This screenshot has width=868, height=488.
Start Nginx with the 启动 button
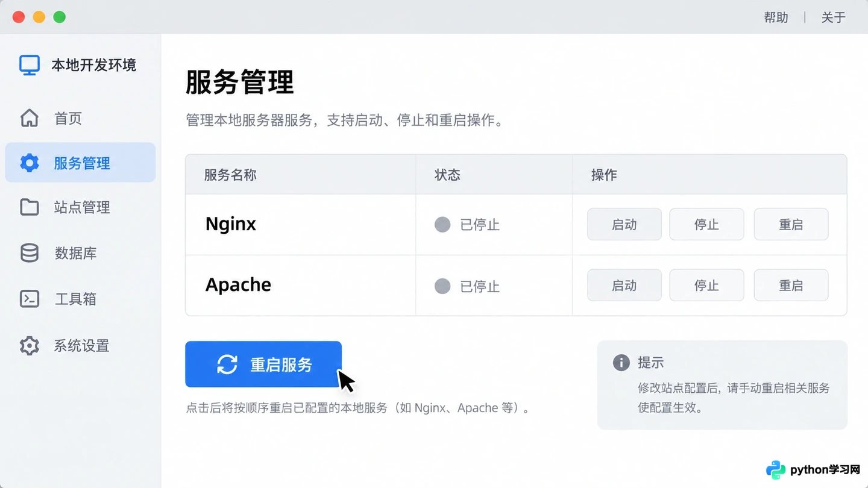pos(624,224)
